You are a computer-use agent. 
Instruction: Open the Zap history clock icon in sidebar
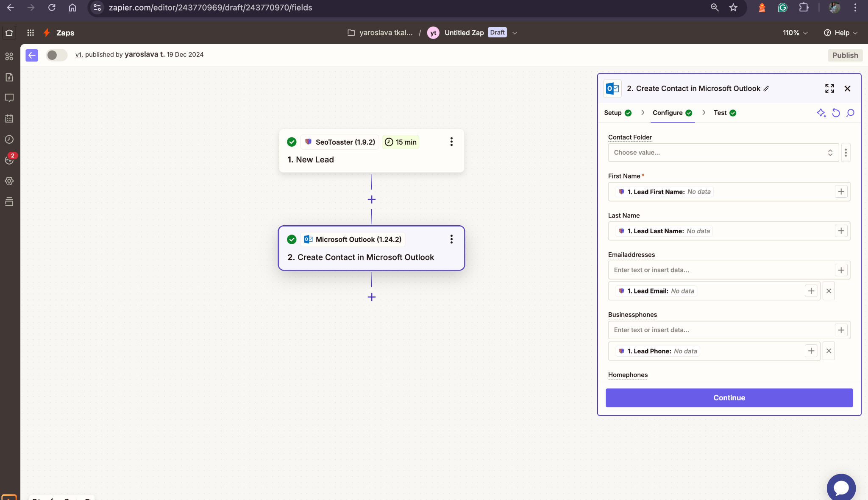[x=9, y=140]
